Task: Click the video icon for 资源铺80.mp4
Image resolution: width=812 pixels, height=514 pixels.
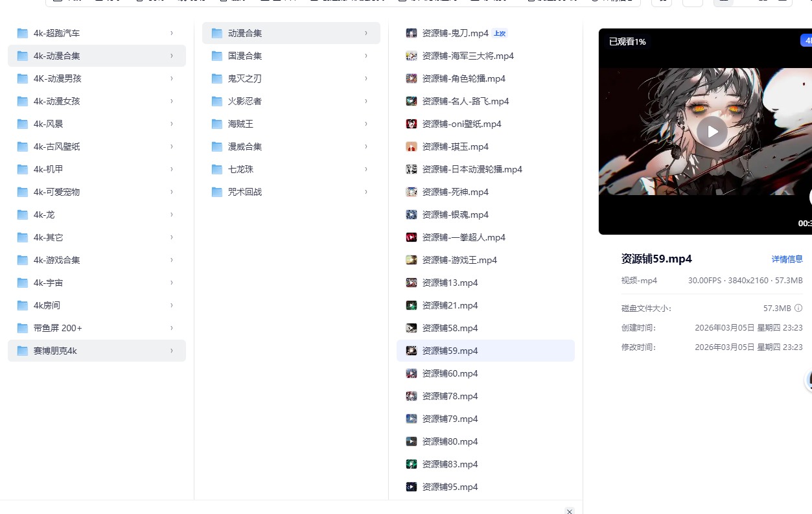Action: click(x=412, y=441)
